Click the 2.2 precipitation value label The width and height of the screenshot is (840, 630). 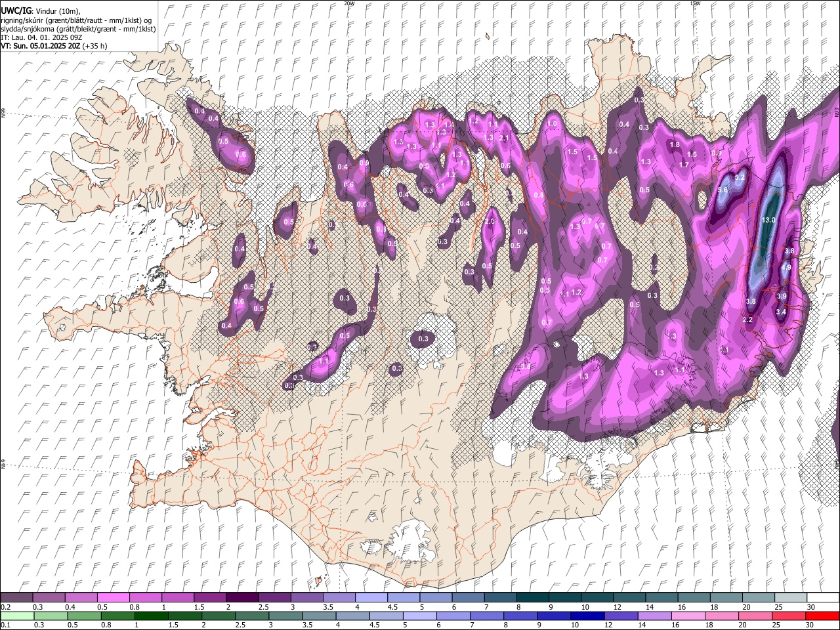(747, 320)
